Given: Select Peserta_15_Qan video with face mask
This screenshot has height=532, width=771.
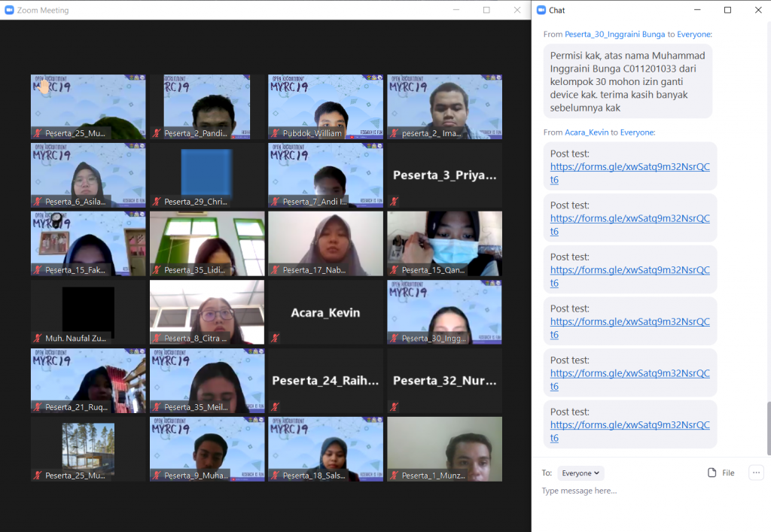Looking at the screenshot, I should [x=444, y=244].
